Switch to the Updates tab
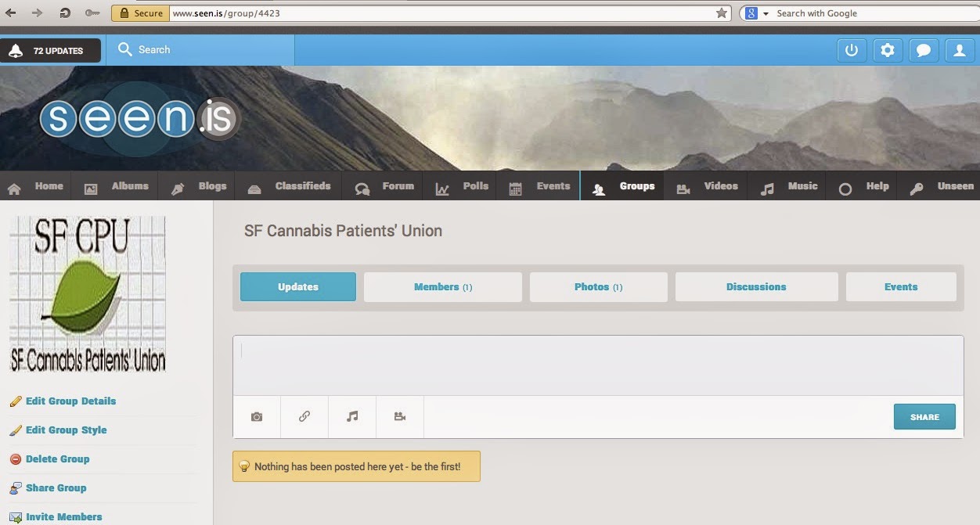980x525 pixels. pos(298,287)
